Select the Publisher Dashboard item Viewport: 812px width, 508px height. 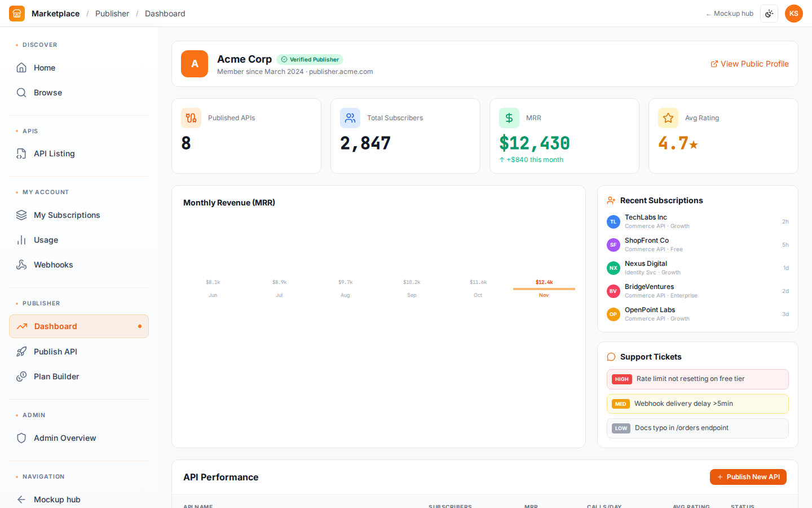click(x=79, y=326)
